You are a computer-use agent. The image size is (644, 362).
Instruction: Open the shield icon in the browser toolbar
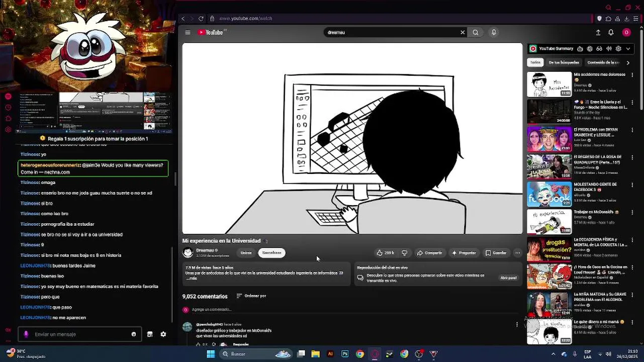[x=599, y=19]
